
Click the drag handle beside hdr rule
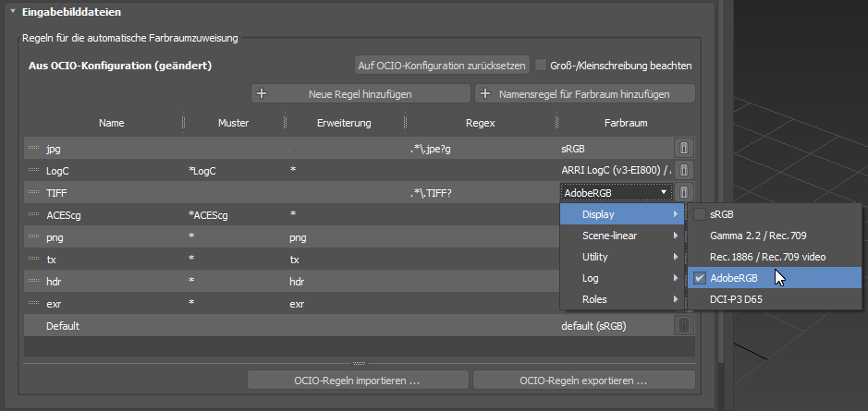34,281
